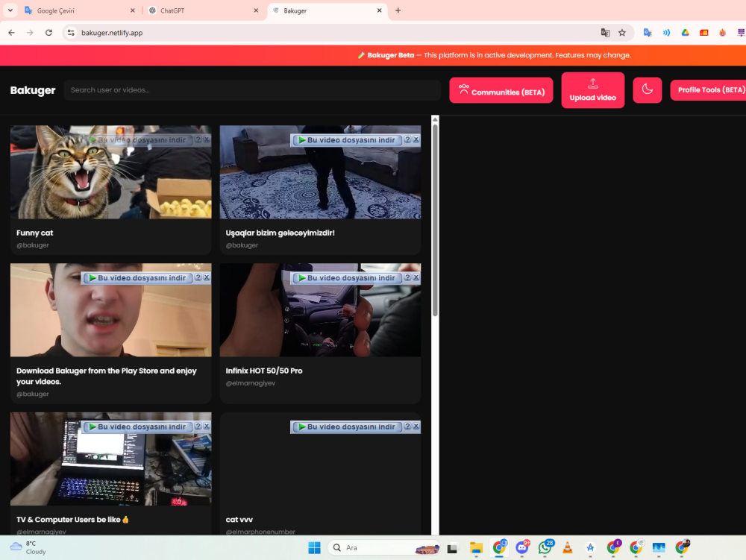Download the Funny cat video file
The width and height of the screenshot is (746, 560).
137,139
